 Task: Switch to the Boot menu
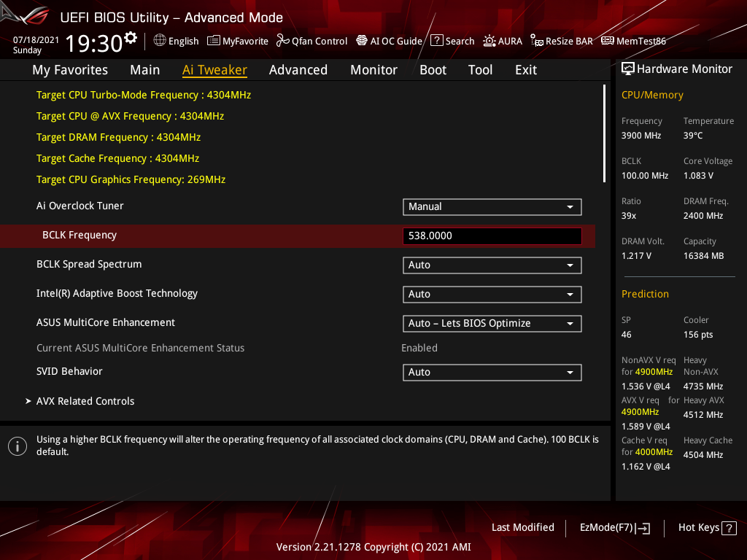(433, 69)
